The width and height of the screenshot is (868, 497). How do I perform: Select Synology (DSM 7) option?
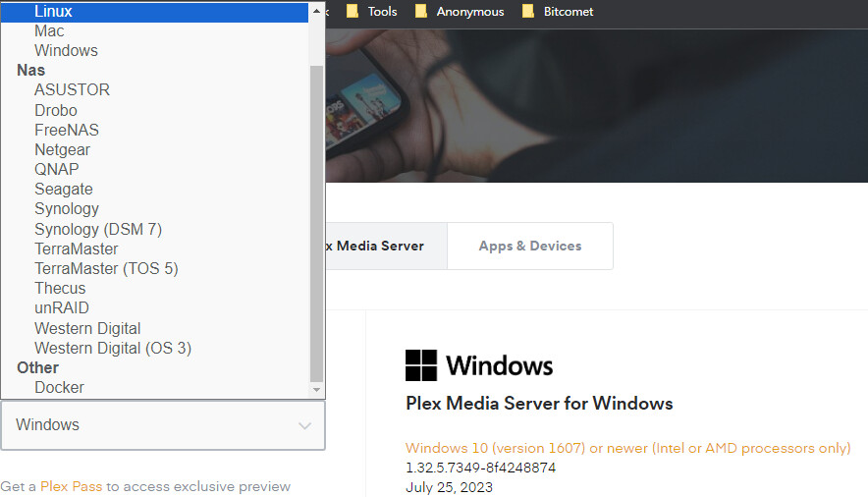click(x=154, y=229)
